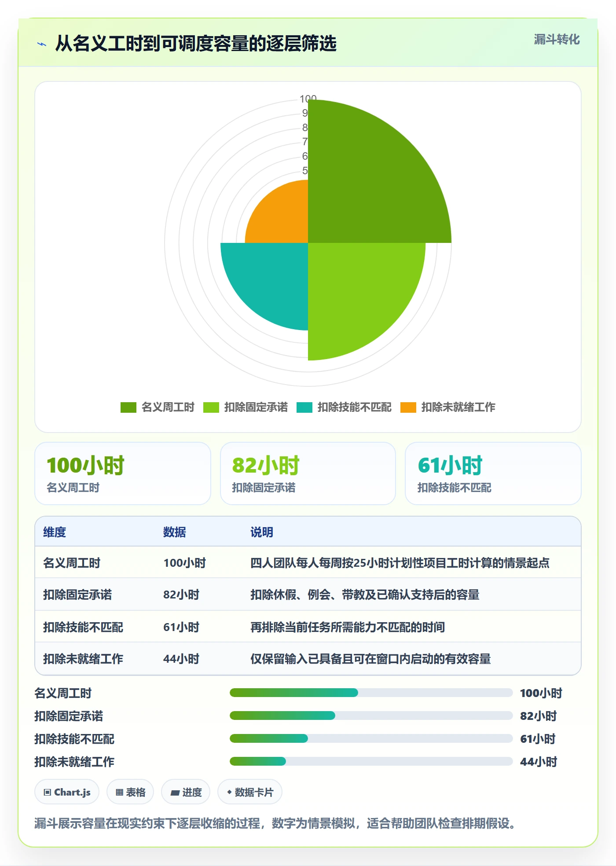
Task: Click the 扣除技能不匹配 progress bar
Action: [371, 738]
